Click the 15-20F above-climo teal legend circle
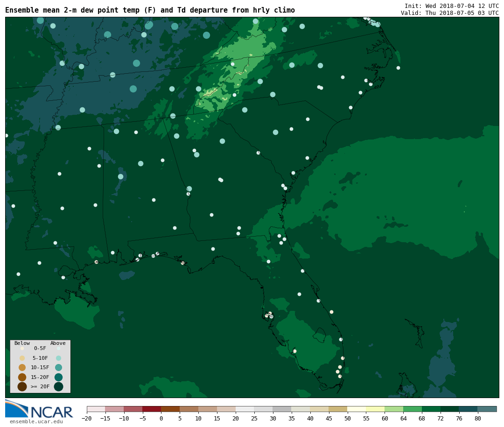 click(58, 377)
